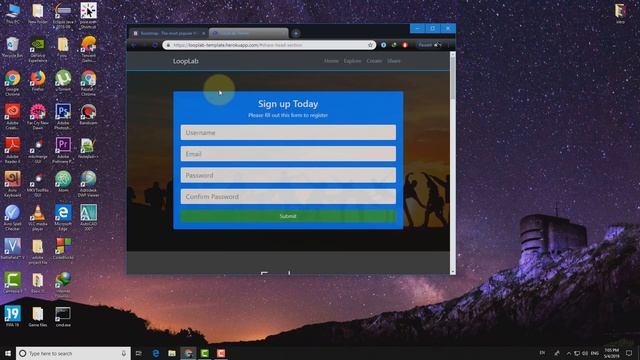Click the red extension icon in the toolbar
640x360 pixels.
(x=404, y=45)
